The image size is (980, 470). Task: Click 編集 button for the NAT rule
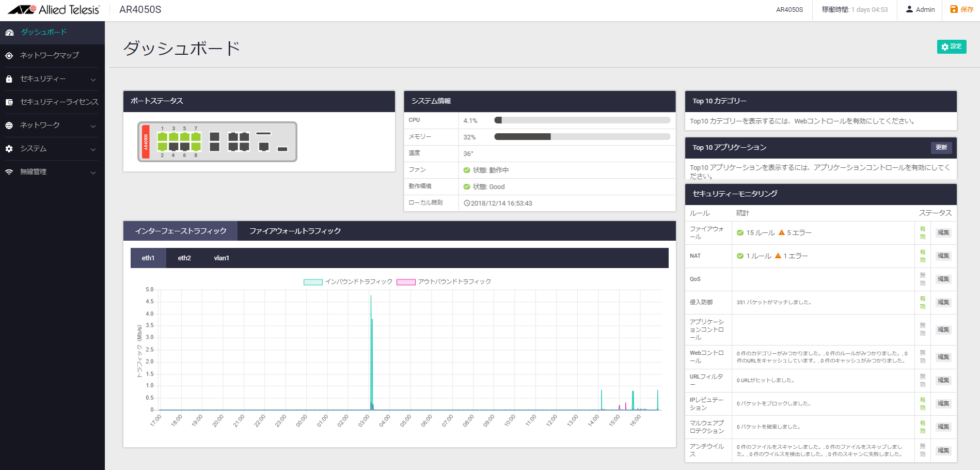(x=943, y=256)
